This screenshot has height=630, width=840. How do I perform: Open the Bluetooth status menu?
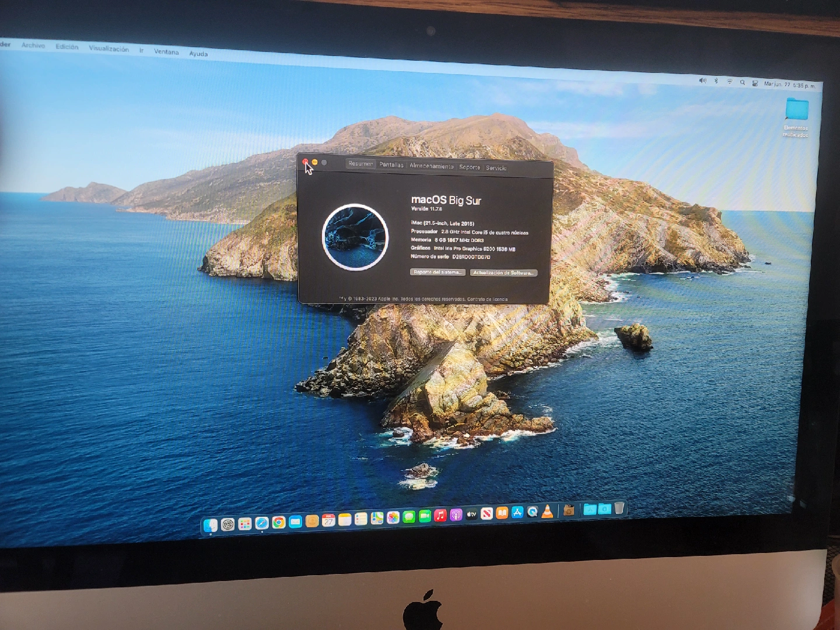(x=716, y=81)
